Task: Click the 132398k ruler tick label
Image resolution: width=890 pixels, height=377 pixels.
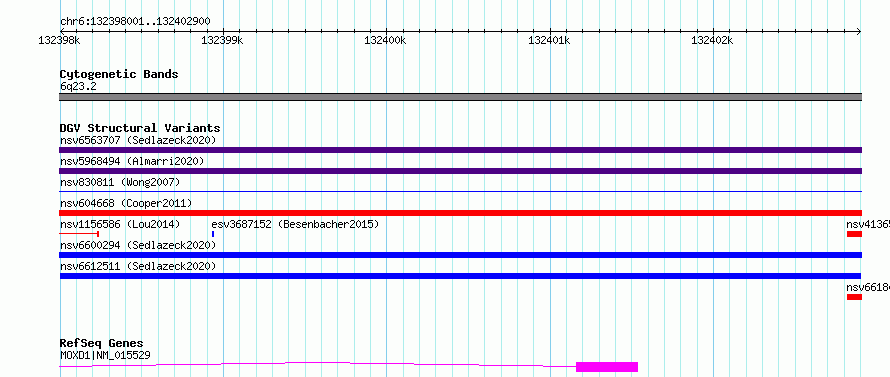Action: pyautogui.click(x=59, y=40)
